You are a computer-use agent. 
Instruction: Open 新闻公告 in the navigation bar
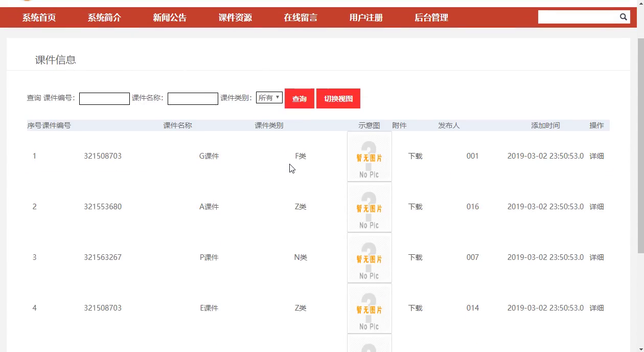170,17
